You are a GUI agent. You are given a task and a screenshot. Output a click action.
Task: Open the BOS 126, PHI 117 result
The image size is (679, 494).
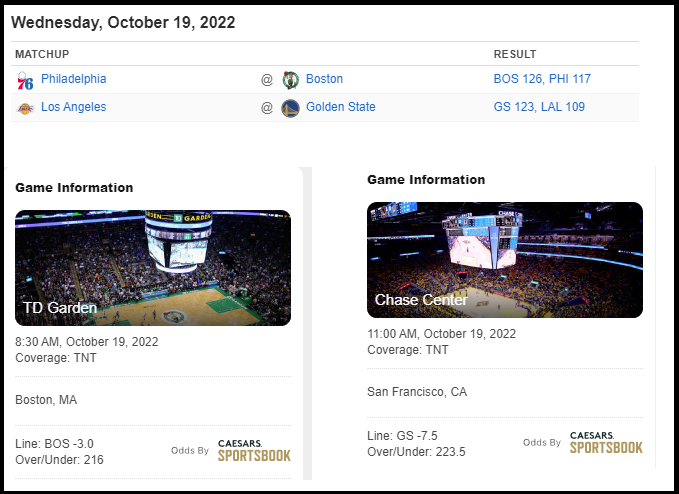541,79
